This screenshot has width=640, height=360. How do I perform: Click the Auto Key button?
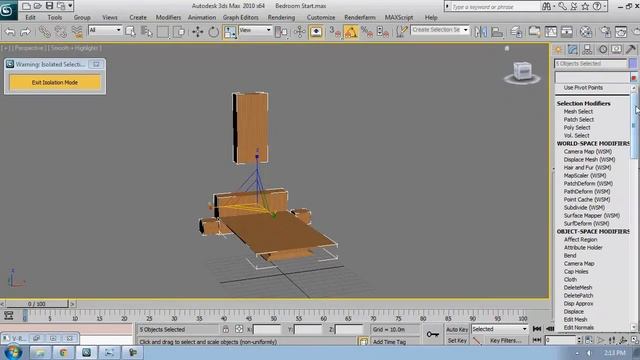pyautogui.click(x=457, y=329)
